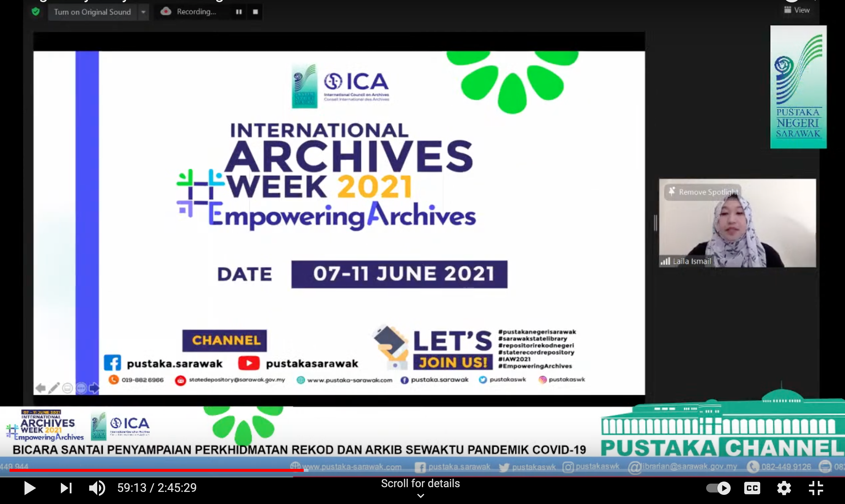Click the BICARA SANTAI title text

(x=299, y=450)
